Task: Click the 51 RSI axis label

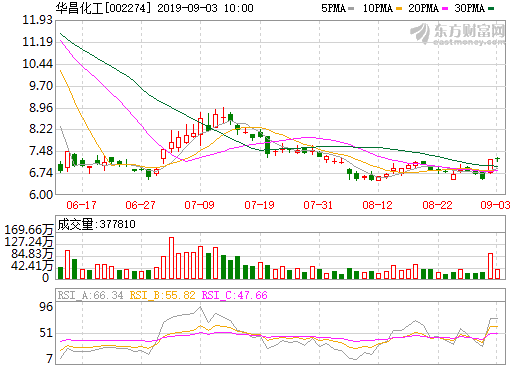Action: [46, 333]
